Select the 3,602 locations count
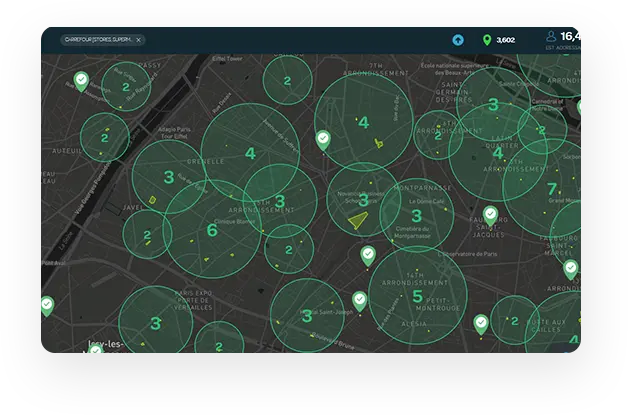628x415 pixels. pyautogui.click(x=505, y=40)
